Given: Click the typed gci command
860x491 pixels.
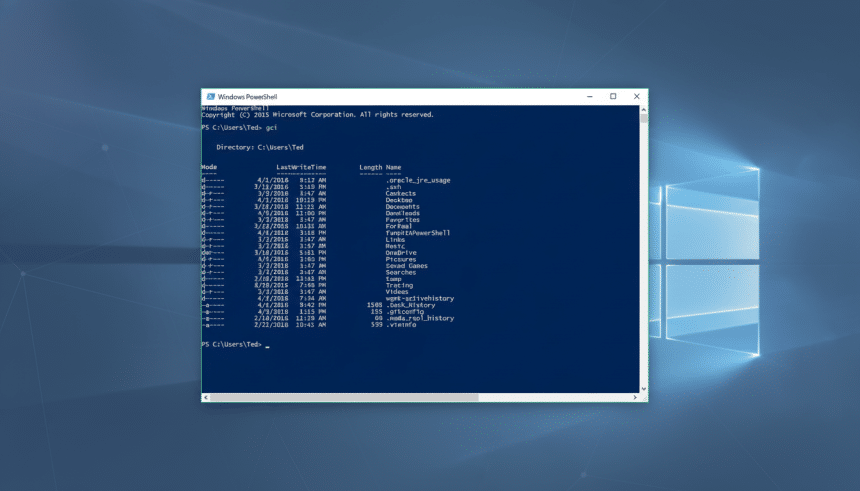Looking at the screenshot, I should click(x=271, y=128).
